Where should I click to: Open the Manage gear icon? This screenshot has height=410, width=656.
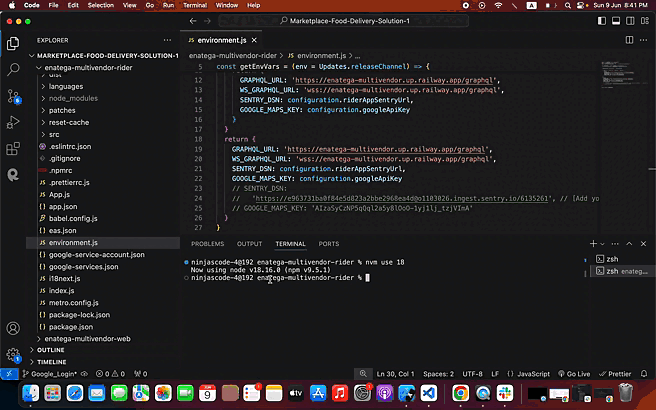coord(13,355)
